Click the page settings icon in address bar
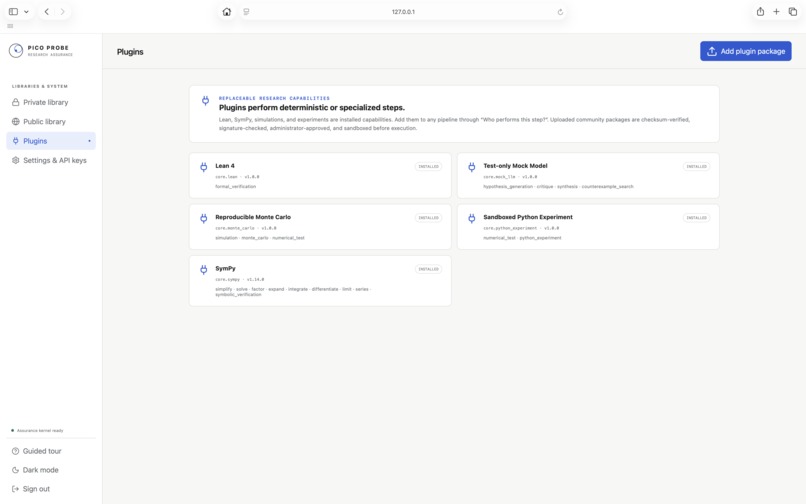Screen dimensions: 806x504 point(246,12)
